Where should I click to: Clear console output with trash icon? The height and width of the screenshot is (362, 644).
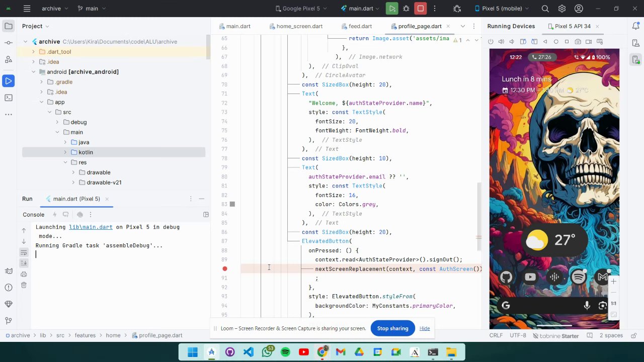(x=24, y=285)
